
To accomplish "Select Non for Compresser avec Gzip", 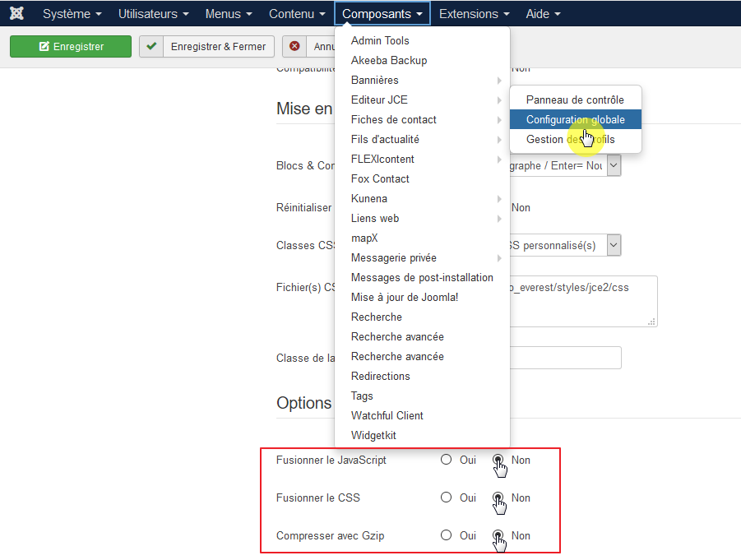I will click(x=498, y=535).
